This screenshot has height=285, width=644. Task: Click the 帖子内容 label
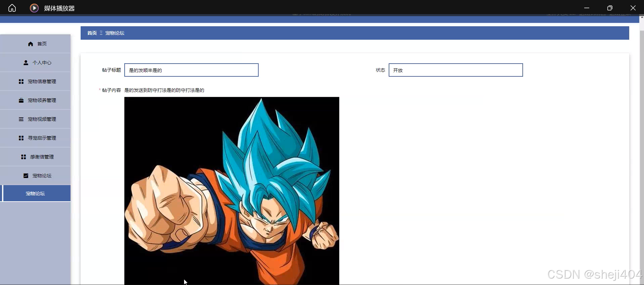(x=112, y=90)
